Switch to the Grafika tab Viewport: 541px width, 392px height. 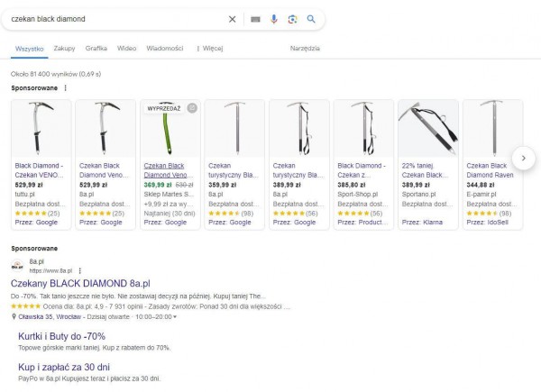(x=96, y=48)
